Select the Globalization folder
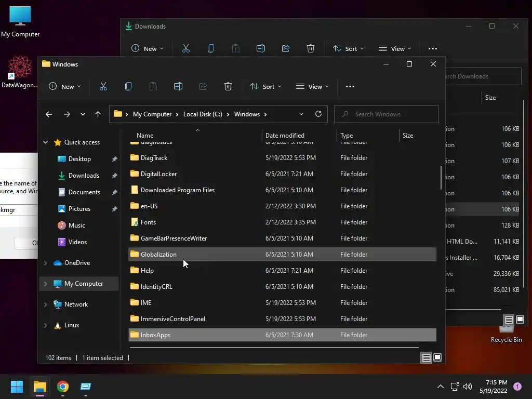532x399 pixels. [282, 255]
